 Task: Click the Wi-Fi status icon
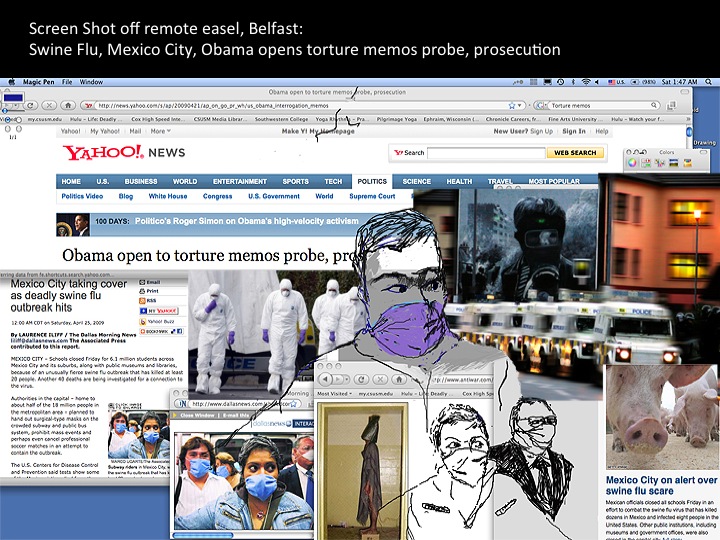point(585,82)
